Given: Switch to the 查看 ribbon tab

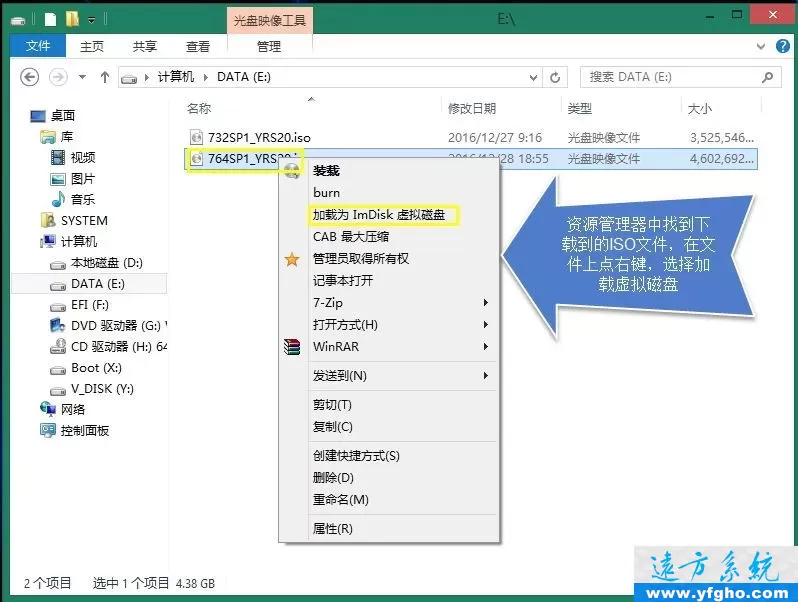Looking at the screenshot, I should pos(197,46).
